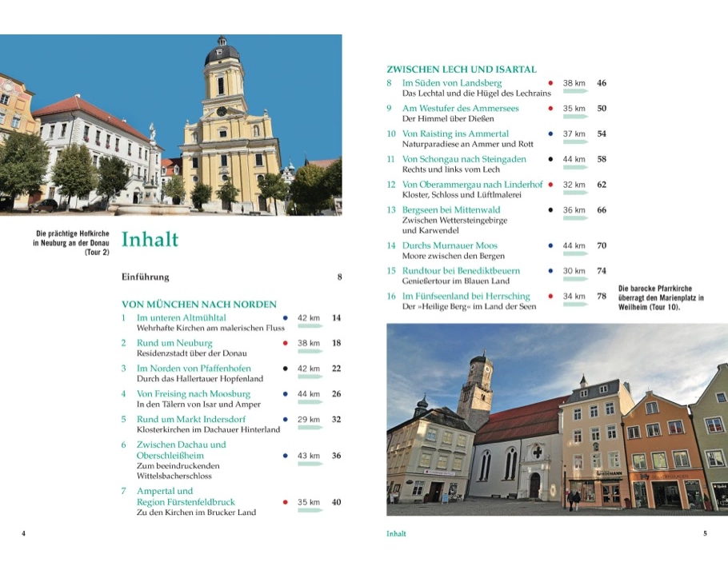Click the blue dot beside Im unteren Altmühltal

click(x=285, y=318)
